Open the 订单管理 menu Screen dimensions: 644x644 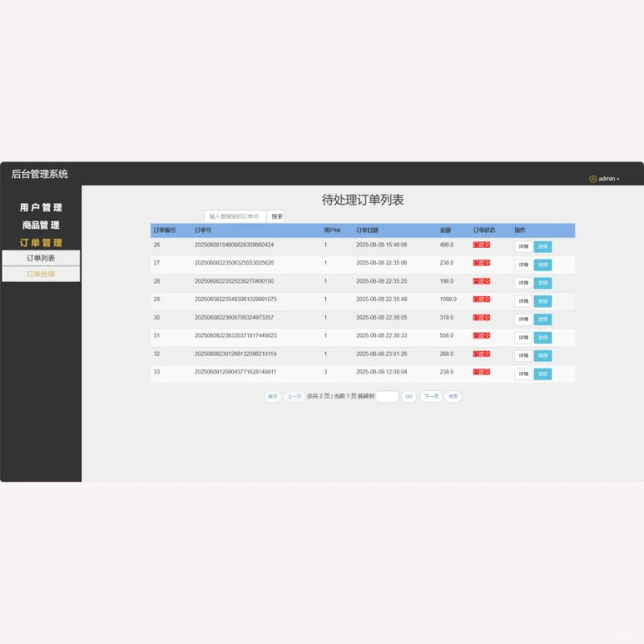[x=40, y=242]
